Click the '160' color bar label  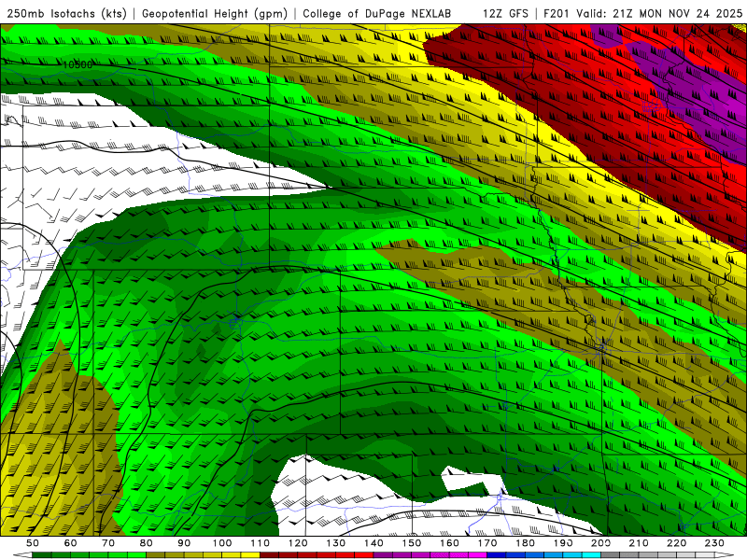(449, 543)
